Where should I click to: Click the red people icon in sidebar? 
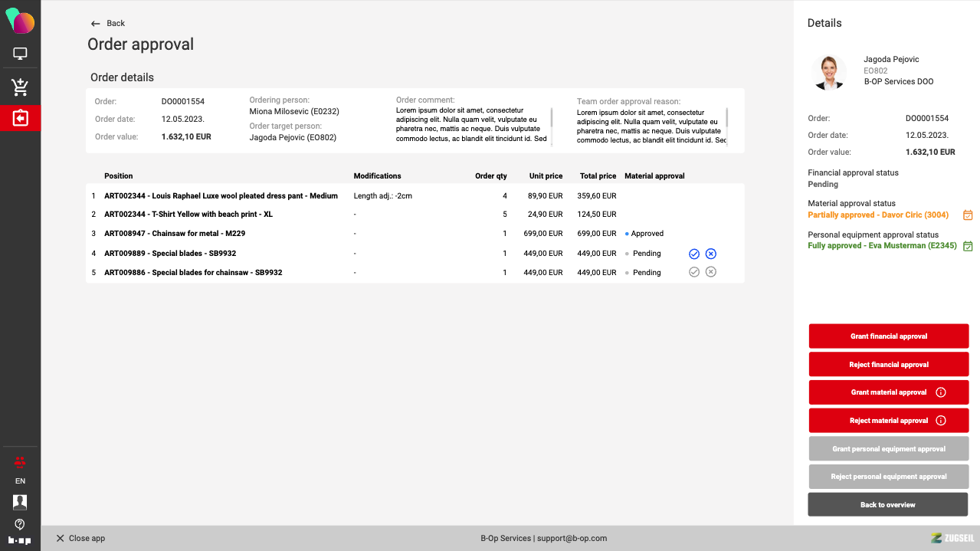pyautogui.click(x=20, y=461)
